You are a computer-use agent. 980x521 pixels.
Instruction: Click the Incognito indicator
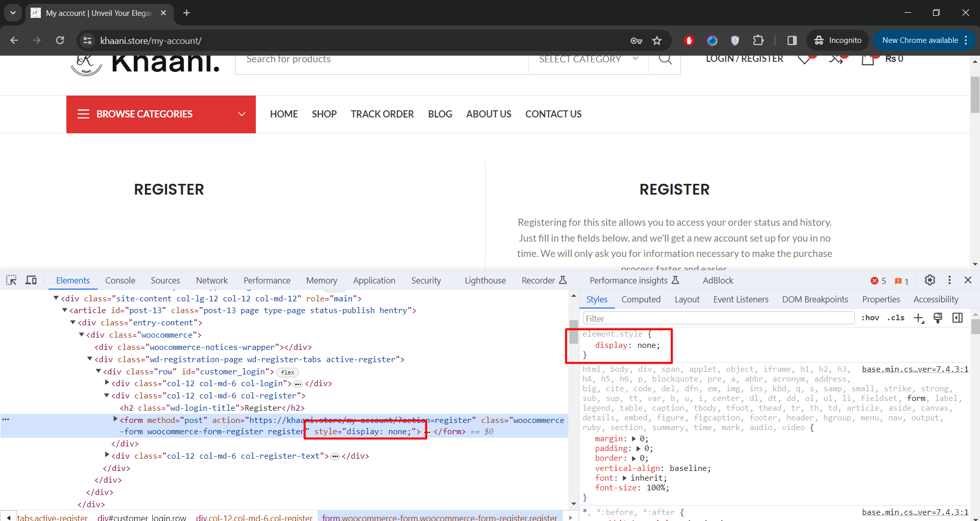(x=838, y=40)
